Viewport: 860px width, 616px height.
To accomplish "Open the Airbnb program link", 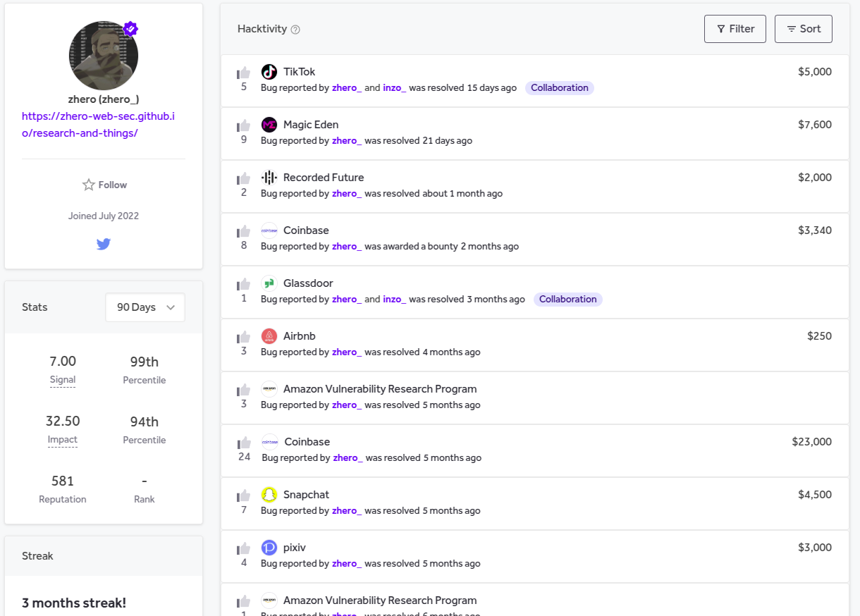I will pos(299,336).
